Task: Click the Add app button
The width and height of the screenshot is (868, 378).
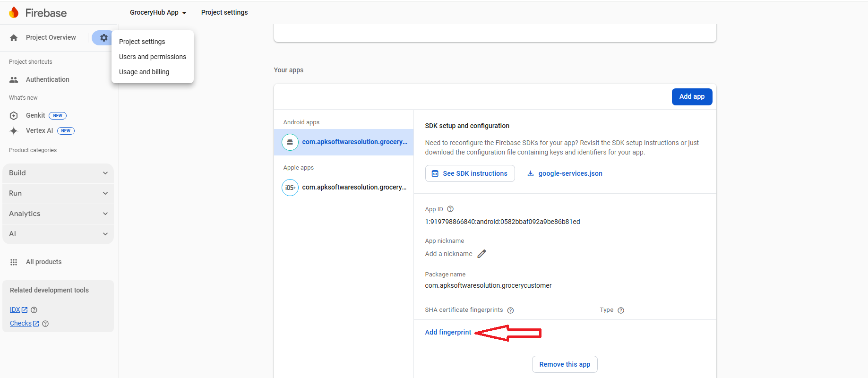Action: 692,97
